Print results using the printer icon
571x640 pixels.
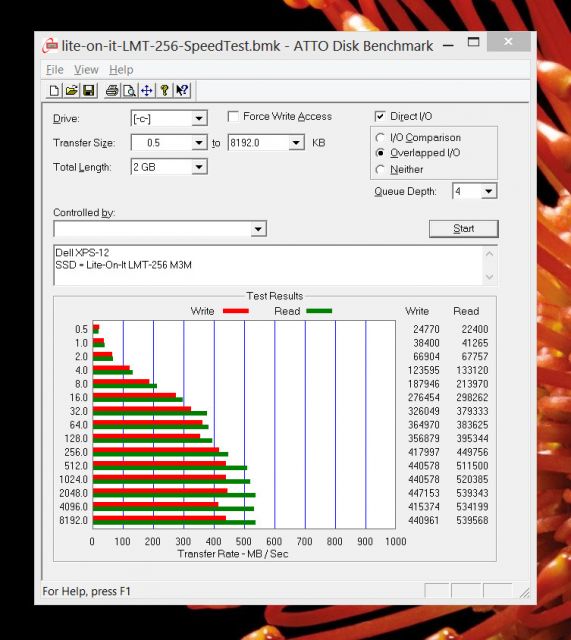(112, 90)
